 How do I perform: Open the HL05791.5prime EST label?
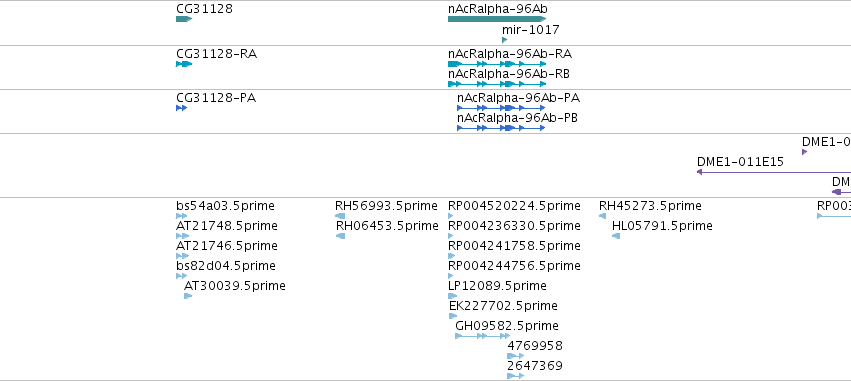(662, 226)
